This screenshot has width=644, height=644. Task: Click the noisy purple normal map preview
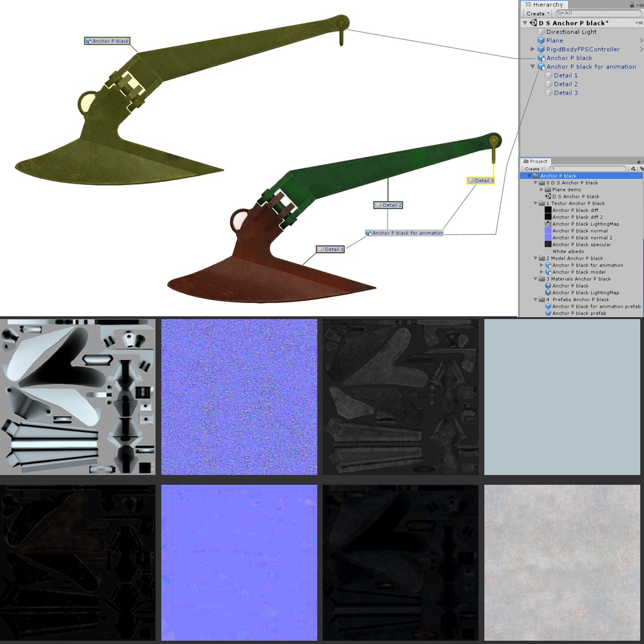click(239, 397)
